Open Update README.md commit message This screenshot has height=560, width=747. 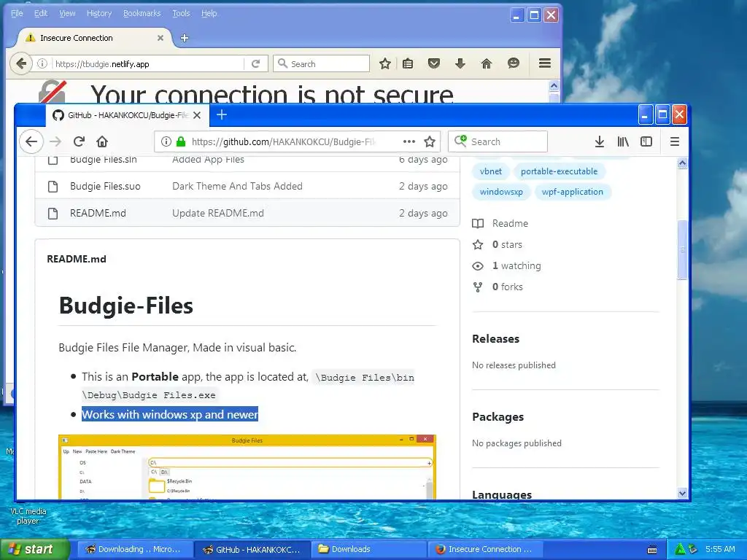(217, 214)
